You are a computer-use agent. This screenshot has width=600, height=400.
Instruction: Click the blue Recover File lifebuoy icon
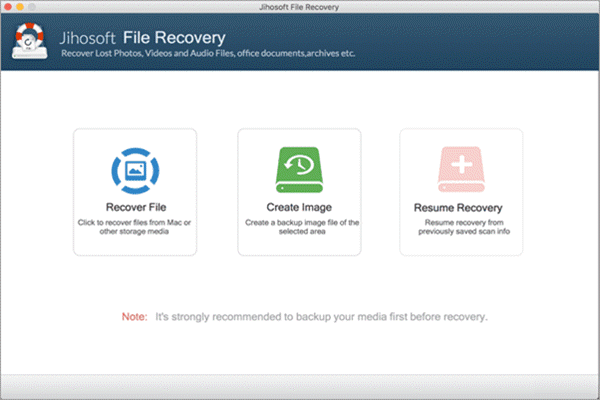135,171
